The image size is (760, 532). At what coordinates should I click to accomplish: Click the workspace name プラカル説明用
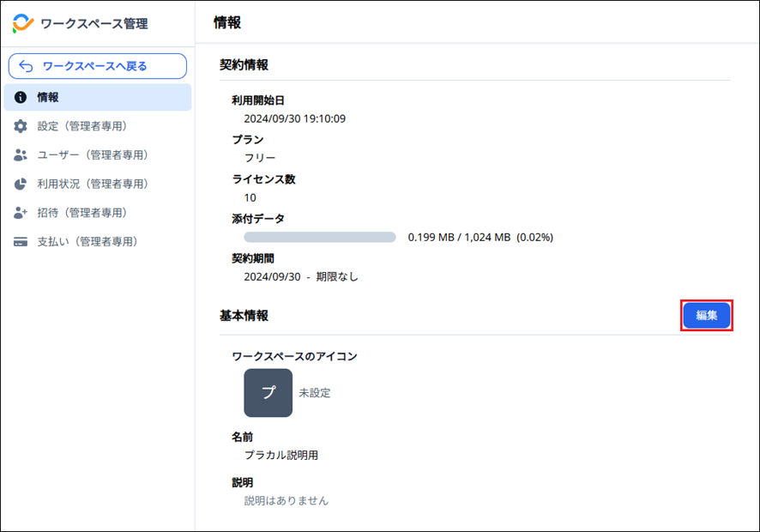(280, 456)
